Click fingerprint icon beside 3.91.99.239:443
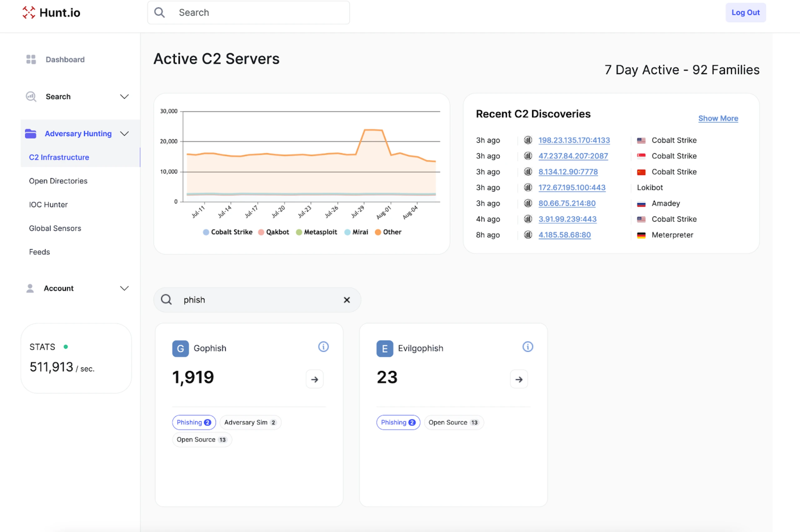 (x=528, y=219)
